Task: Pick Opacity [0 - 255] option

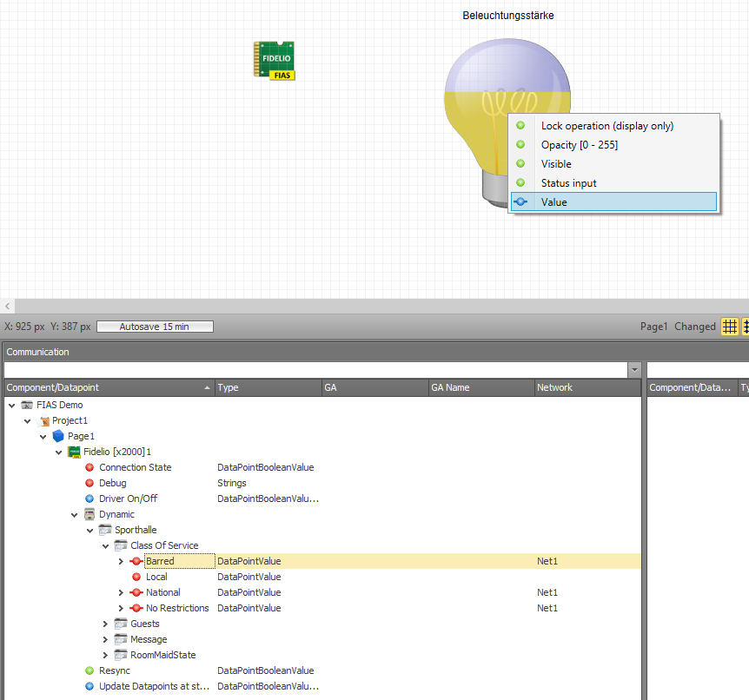Action: 613,145
